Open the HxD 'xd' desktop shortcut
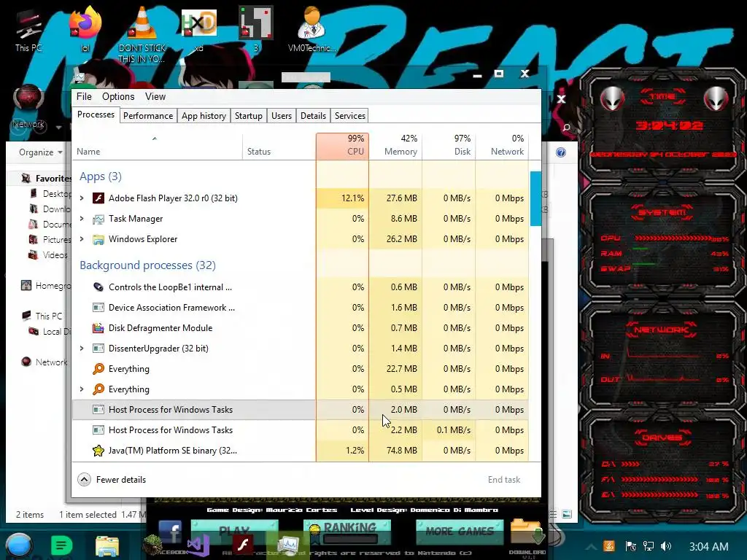The image size is (747, 560). click(198, 29)
